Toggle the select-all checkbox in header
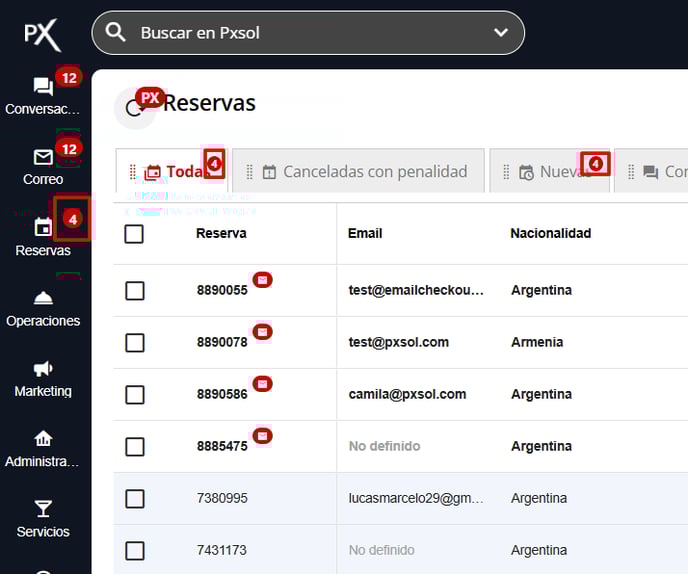Image resolution: width=688 pixels, height=574 pixels. tap(134, 234)
